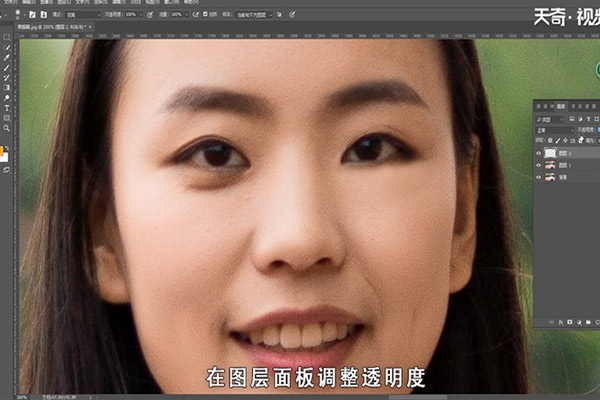Lock layer position icon
Screen dimensions: 600x400
(566, 141)
